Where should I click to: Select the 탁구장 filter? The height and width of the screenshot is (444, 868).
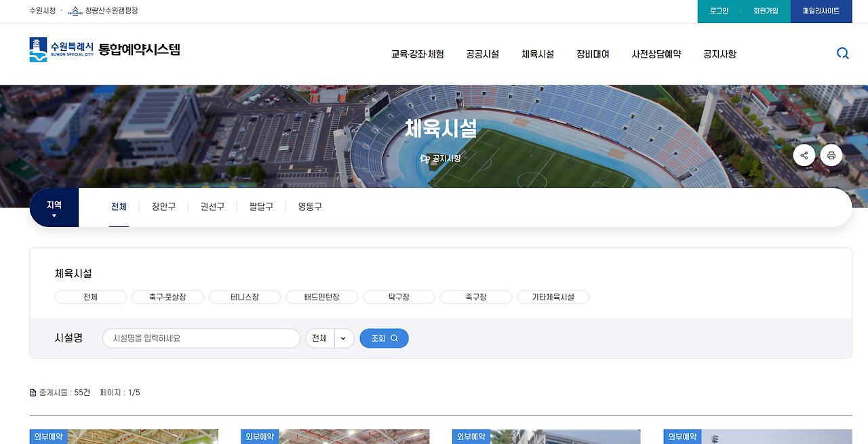point(399,297)
